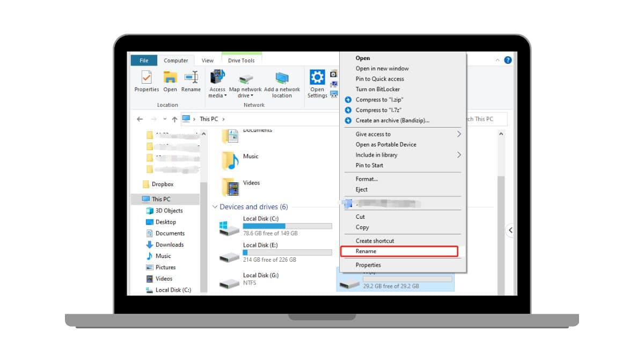Open the Help question mark icon

[x=507, y=60]
